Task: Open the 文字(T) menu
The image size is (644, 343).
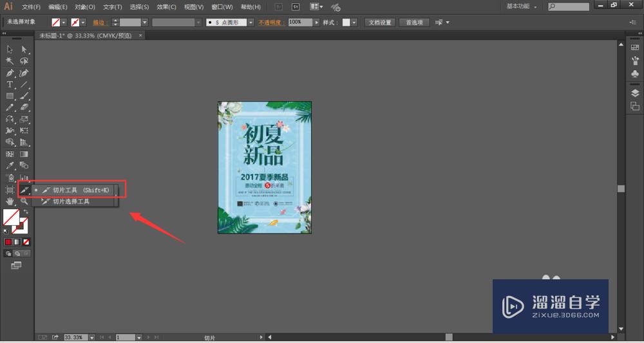Action: (x=113, y=7)
